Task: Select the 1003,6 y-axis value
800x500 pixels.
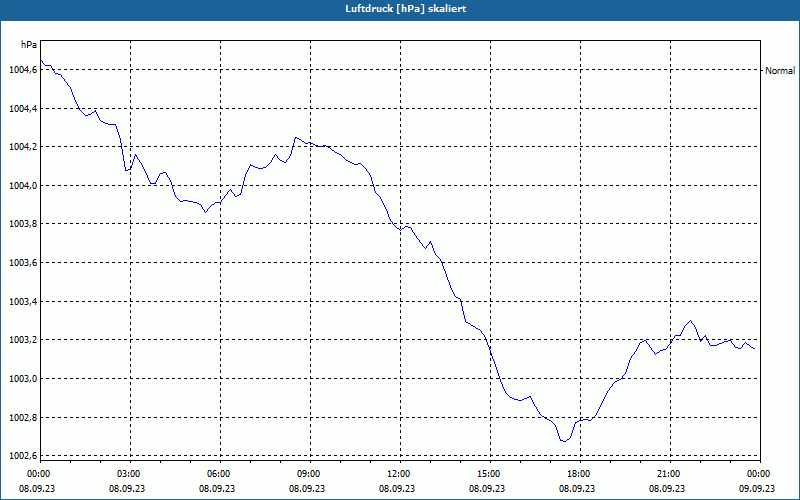Action: pyautogui.click(x=23, y=263)
